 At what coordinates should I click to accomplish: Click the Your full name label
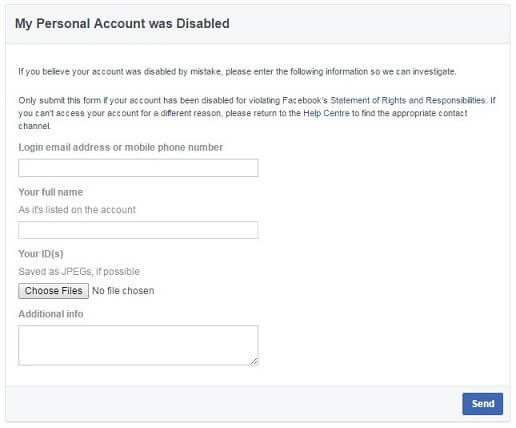coord(51,192)
